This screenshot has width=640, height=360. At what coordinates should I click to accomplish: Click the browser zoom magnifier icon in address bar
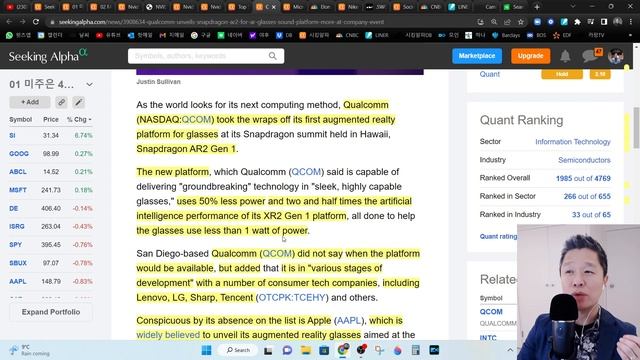click(494, 22)
